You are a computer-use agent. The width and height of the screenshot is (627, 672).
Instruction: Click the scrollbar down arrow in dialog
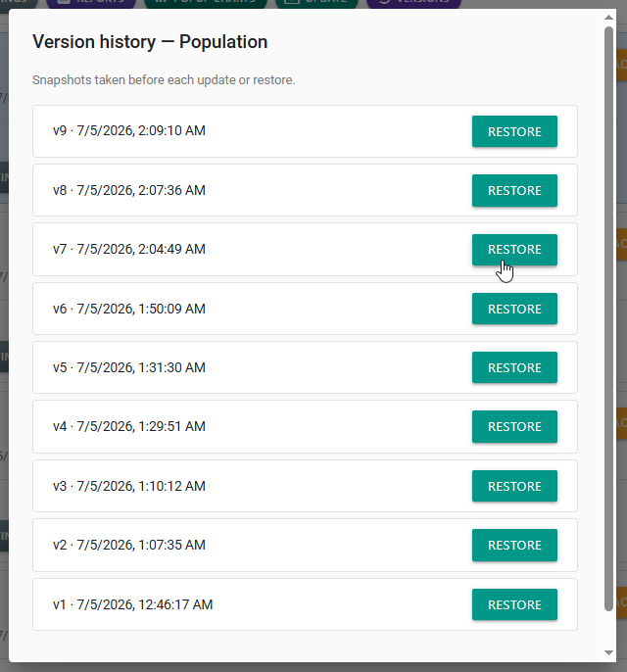pyautogui.click(x=608, y=652)
